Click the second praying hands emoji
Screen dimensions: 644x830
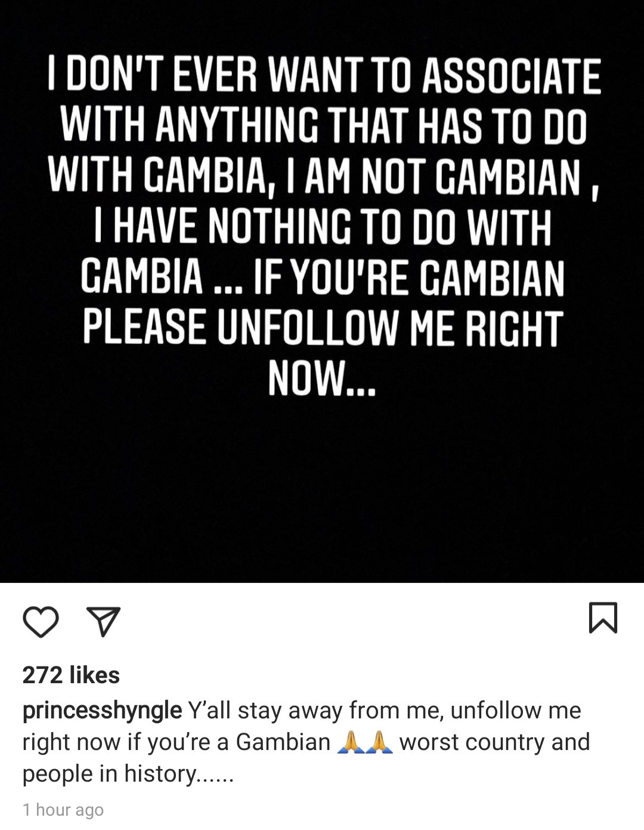click(378, 742)
